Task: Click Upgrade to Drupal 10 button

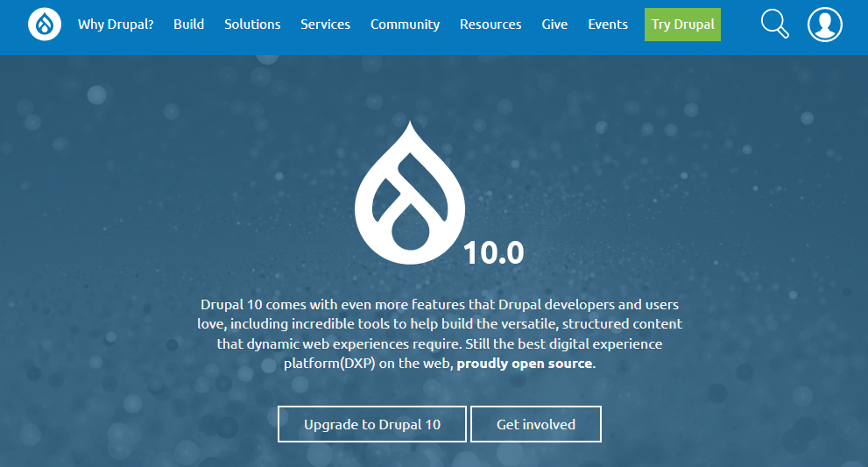Action: 372,424
